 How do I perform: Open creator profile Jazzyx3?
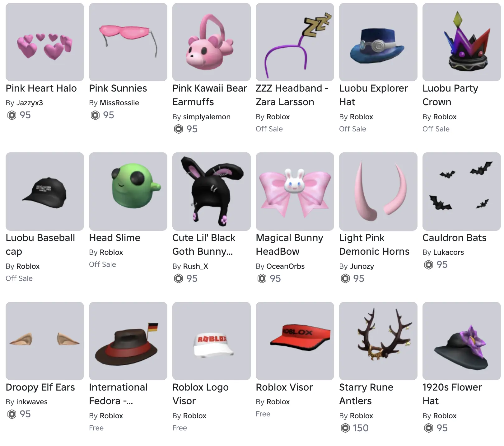click(30, 103)
